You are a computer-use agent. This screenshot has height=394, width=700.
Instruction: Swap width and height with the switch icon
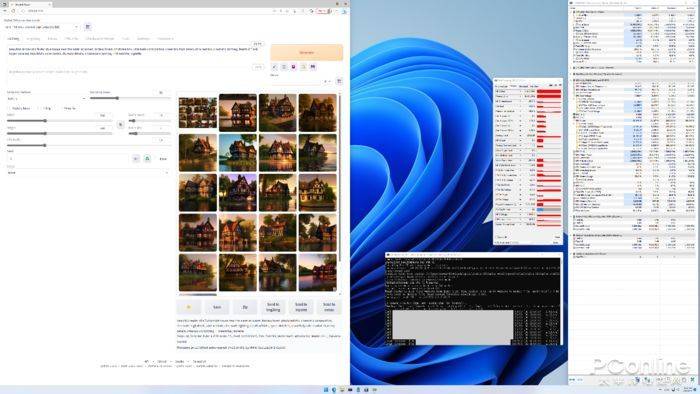coord(121,124)
